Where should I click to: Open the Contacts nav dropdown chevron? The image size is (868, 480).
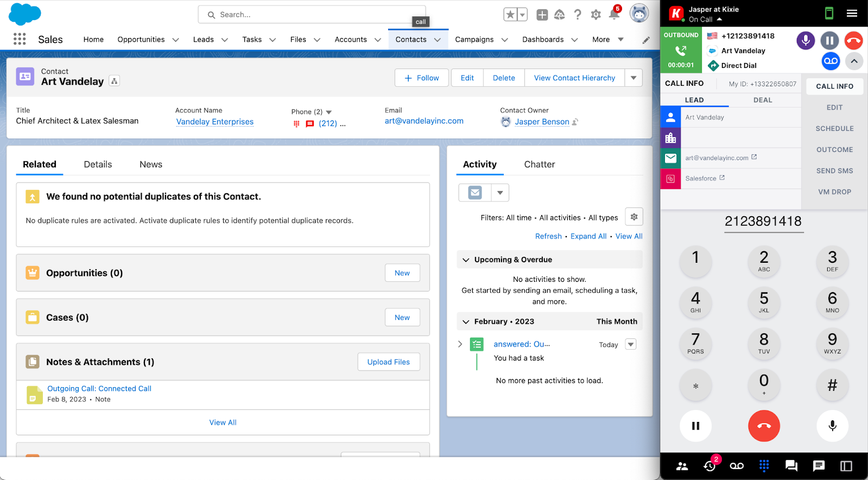tap(437, 40)
